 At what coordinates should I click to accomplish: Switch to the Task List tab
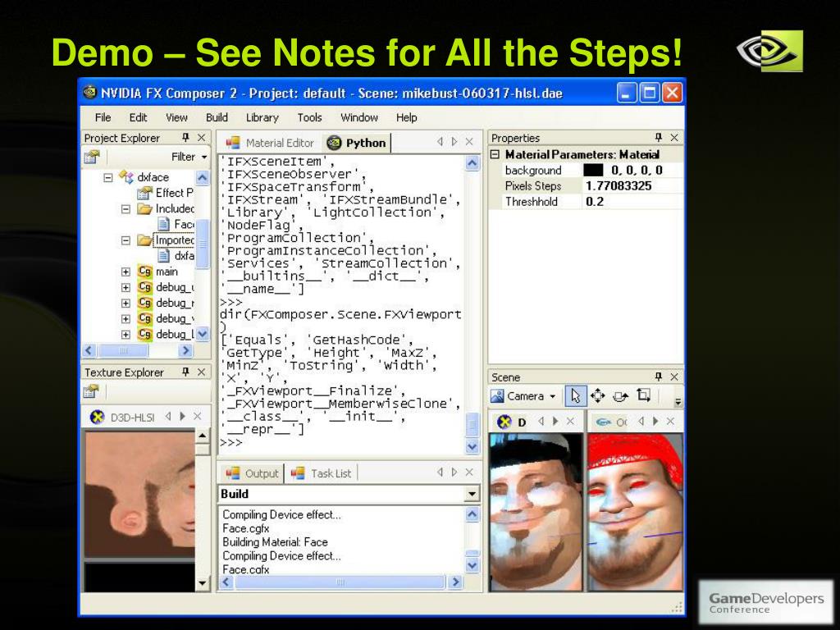coord(322,473)
